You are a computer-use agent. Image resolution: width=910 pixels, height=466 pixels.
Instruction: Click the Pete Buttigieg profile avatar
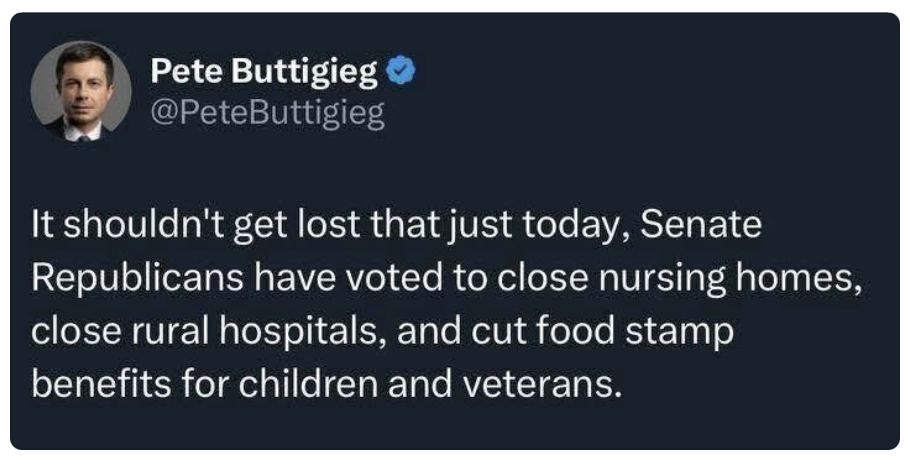click(x=81, y=91)
